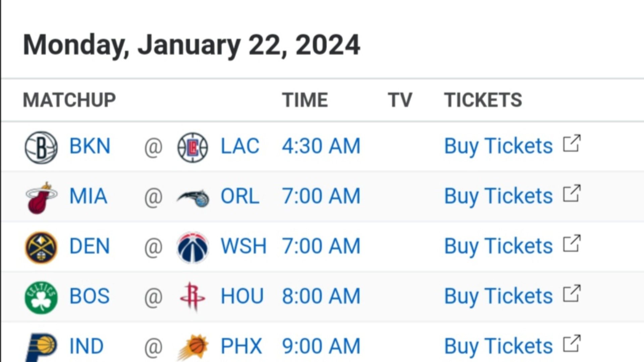Buy Tickets for MIA at ORL
Screen dimensions: 644x362
(x=498, y=196)
